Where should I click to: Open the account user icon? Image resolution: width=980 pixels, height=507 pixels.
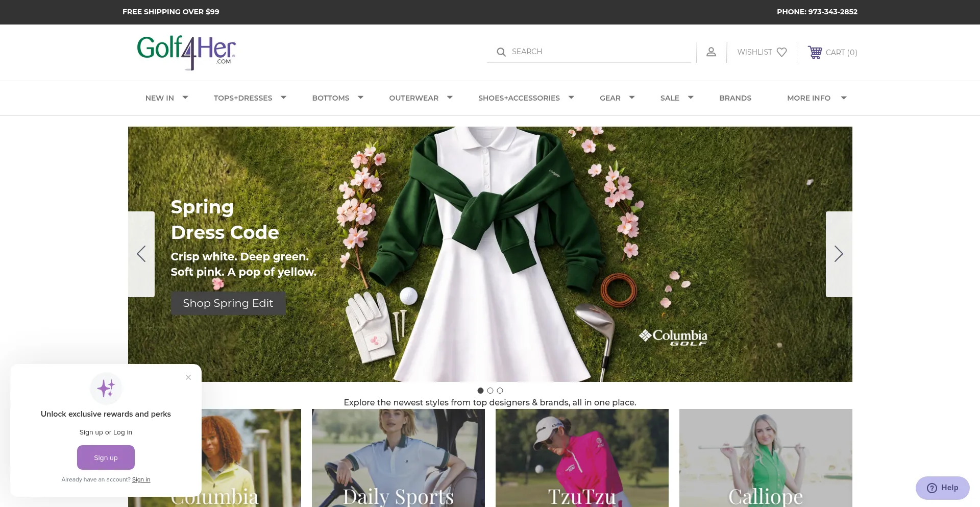click(711, 52)
